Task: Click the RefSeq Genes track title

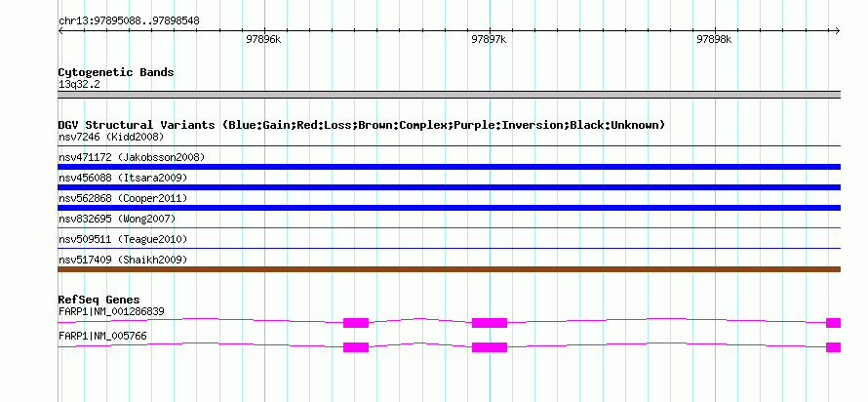Action: [99, 301]
